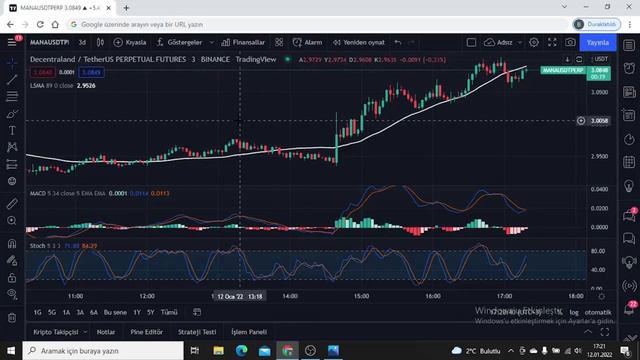Open the layout selection square icon
Image resolution: width=640 pixels, height=360 pixels.
click(471, 42)
